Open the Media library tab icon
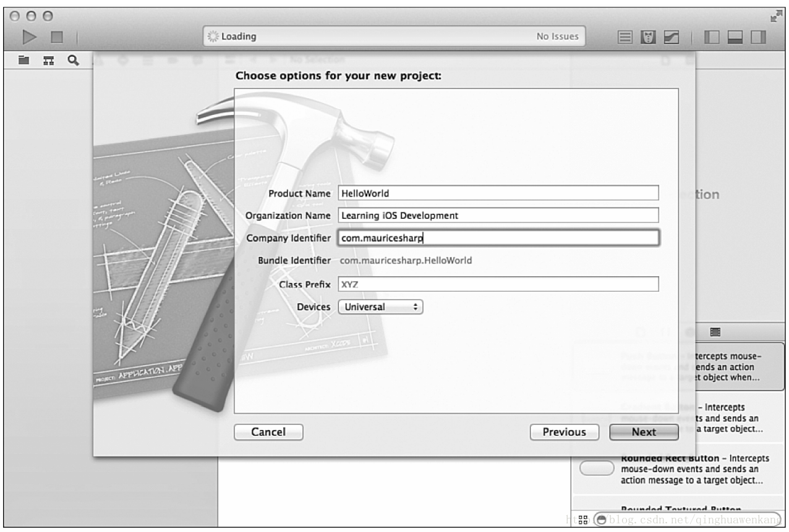789x532 pixels. point(715,332)
